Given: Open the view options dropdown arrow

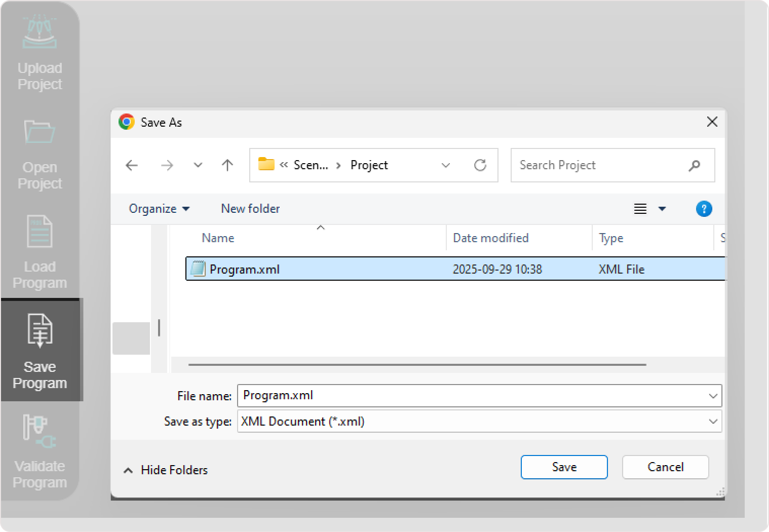Looking at the screenshot, I should (x=662, y=209).
